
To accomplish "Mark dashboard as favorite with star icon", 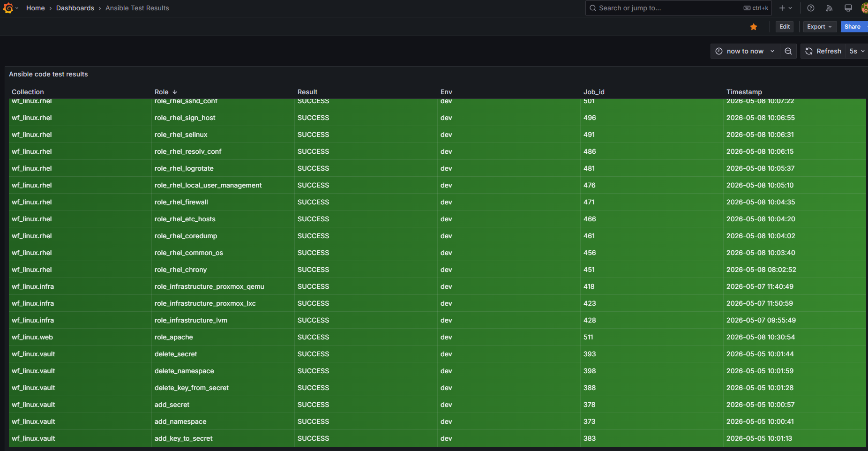I will pyautogui.click(x=754, y=27).
